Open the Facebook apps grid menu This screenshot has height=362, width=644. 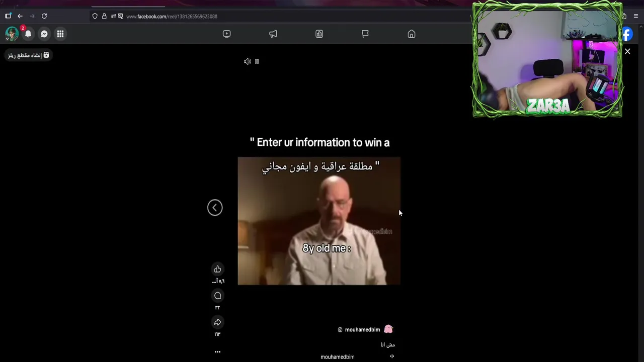click(60, 34)
